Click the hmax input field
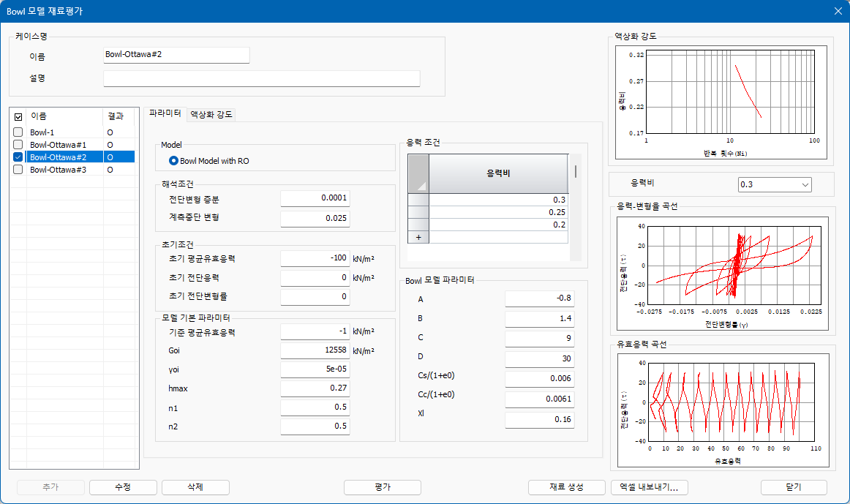Screen dimensions: 850x504 pyautogui.click(x=315, y=388)
